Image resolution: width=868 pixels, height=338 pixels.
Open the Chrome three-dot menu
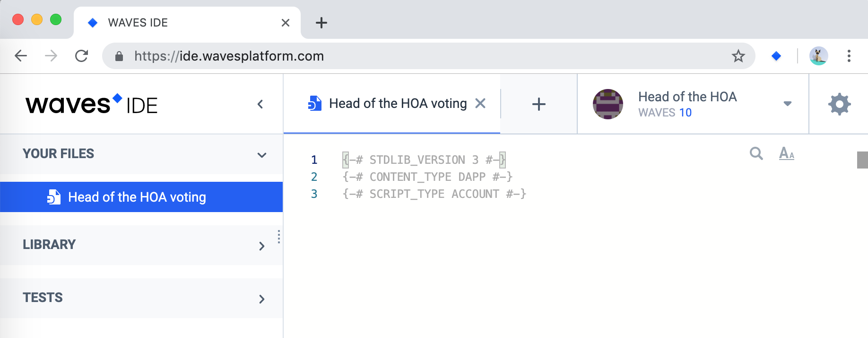pyautogui.click(x=849, y=56)
